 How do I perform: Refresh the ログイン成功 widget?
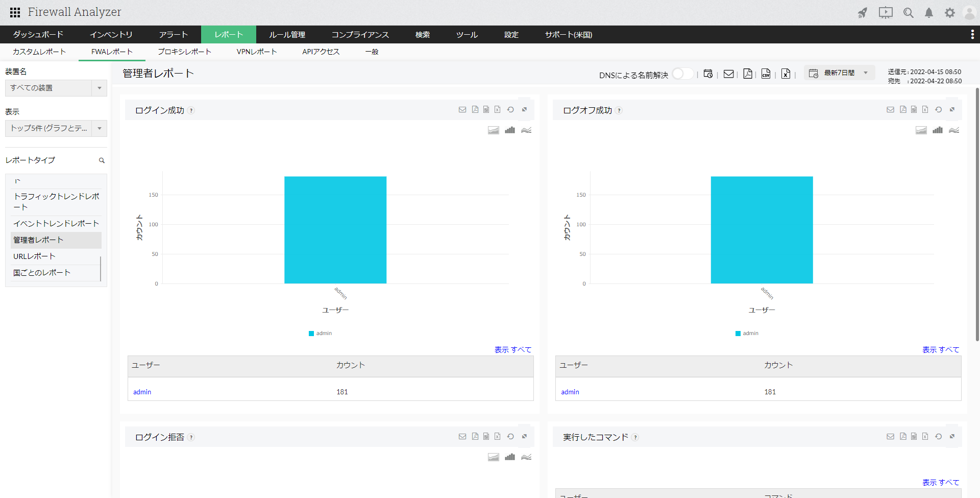(510, 109)
